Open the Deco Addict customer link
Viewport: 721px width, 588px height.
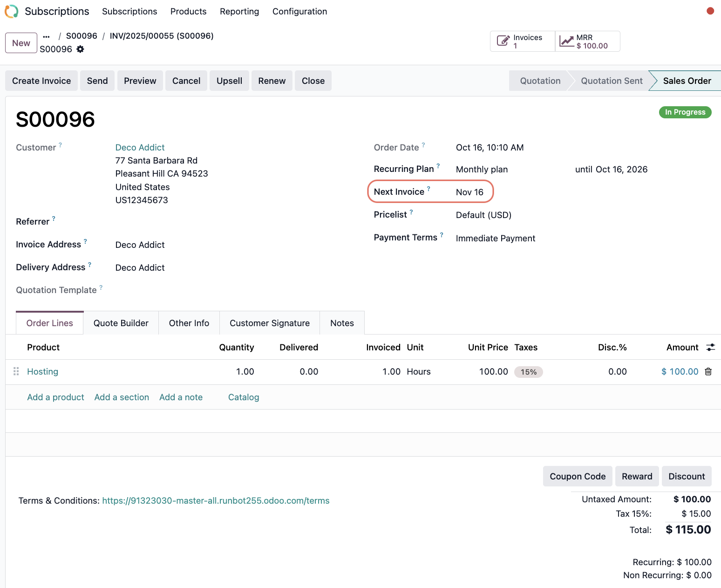(140, 148)
